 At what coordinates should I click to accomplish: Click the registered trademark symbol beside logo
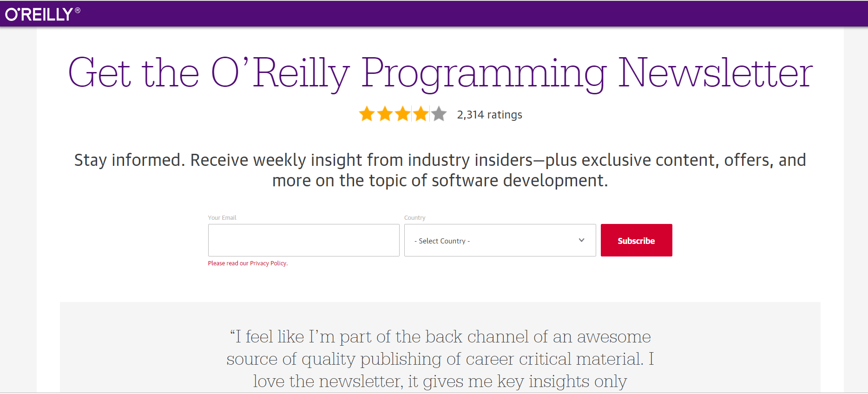(x=78, y=10)
